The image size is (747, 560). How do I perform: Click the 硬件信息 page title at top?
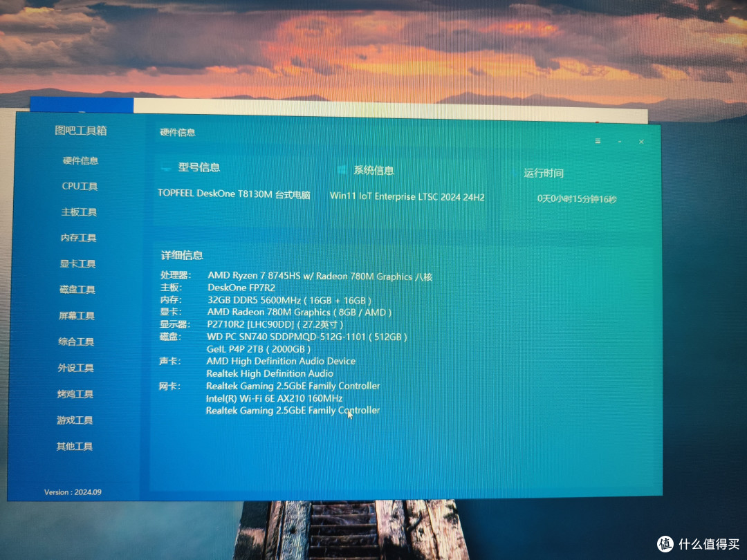pos(177,132)
